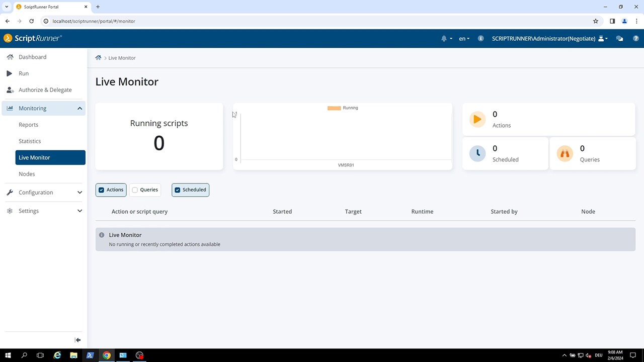Open the notifications bell menu
The height and width of the screenshot is (362, 644).
click(x=446, y=39)
